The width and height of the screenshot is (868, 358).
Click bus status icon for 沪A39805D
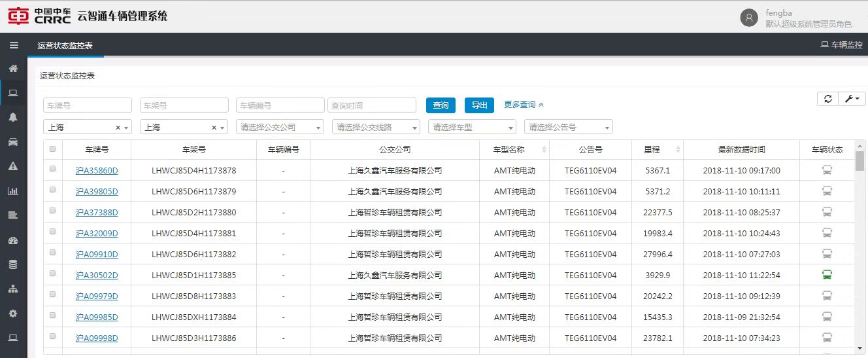[827, 192]
